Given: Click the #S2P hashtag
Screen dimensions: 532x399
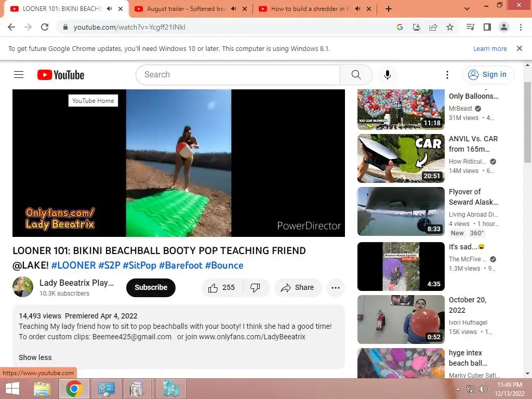Looking at the screenshot, I should tap(109, 265).
